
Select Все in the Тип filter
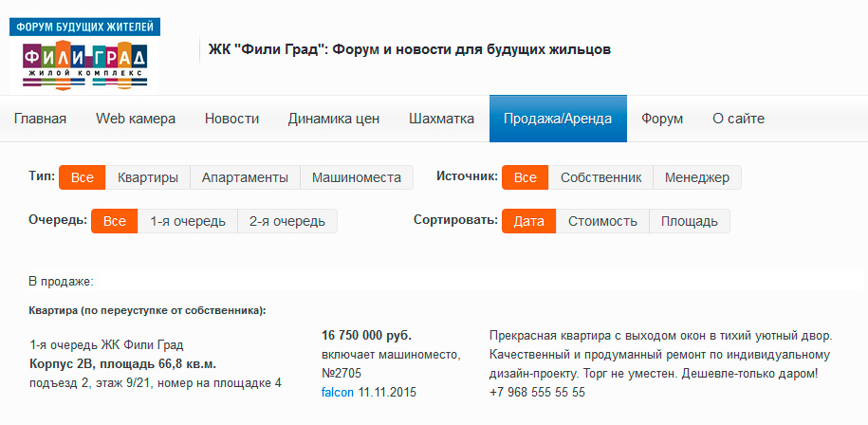82,177
